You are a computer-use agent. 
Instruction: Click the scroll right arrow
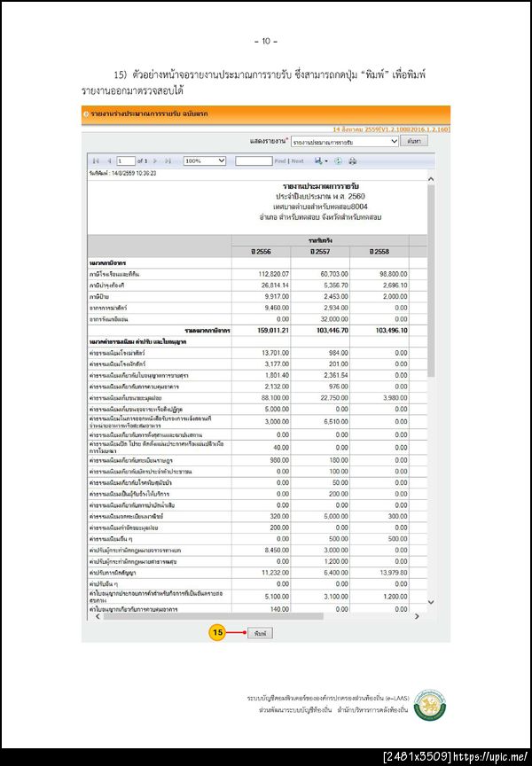pyautogui.click(x=417, y=616)
